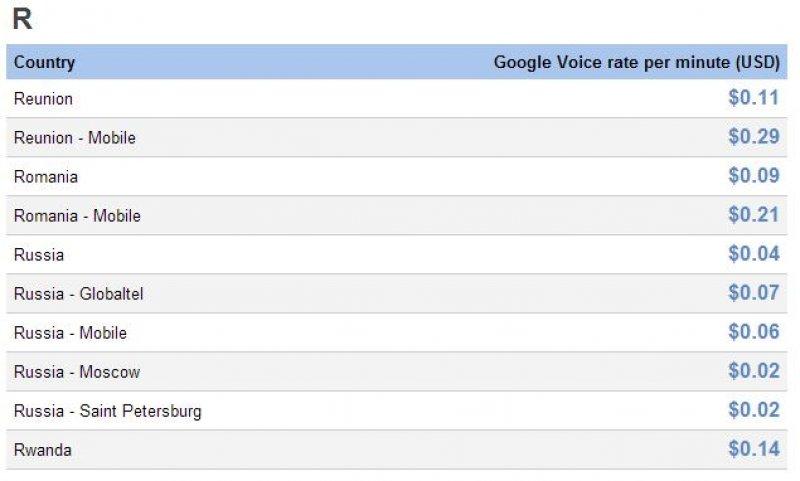Click the $0.29 rate value

pyautogui.click(x=753, y=137)
